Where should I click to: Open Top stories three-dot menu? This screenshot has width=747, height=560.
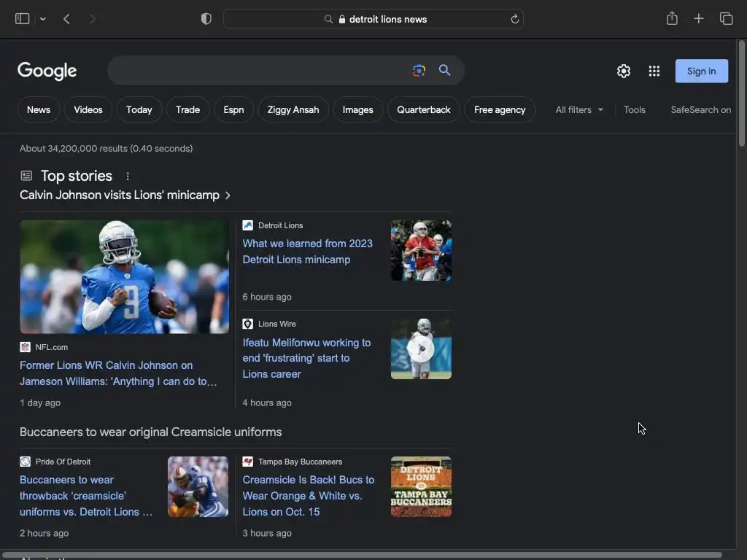pos(128,176)
